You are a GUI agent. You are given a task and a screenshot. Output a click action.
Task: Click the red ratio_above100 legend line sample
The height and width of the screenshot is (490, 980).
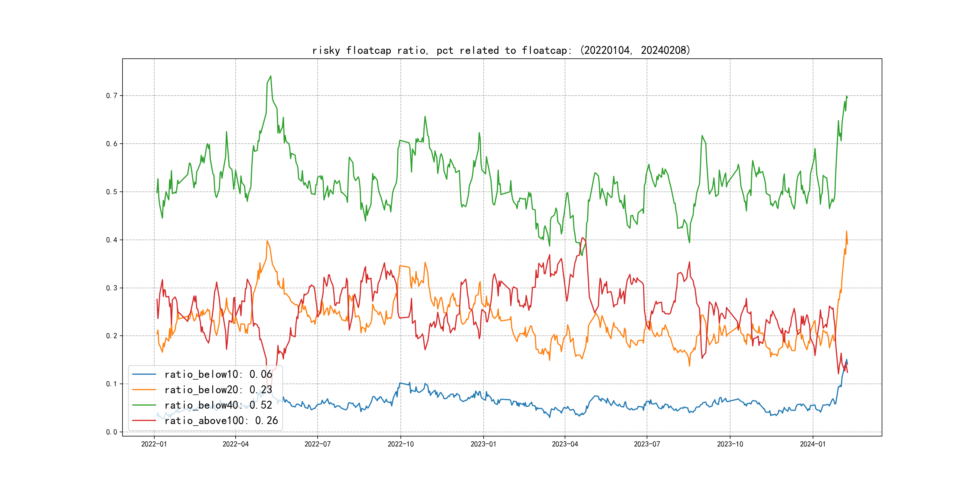pos(144,420)
